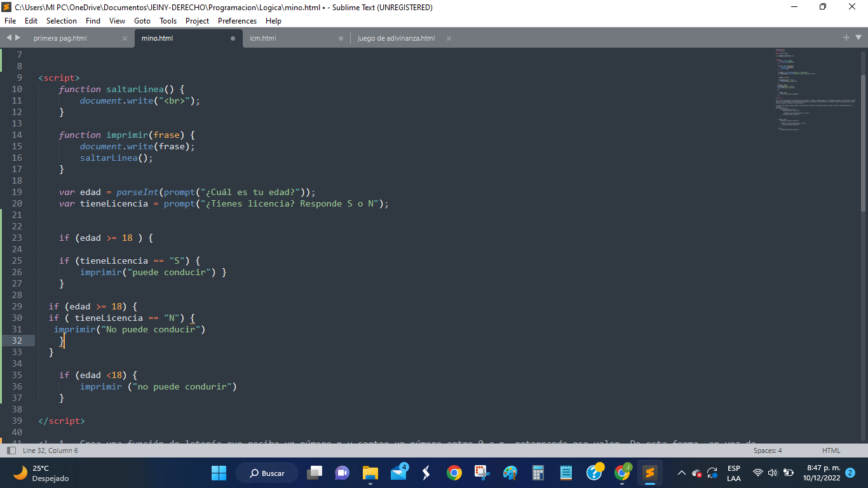Open the Snipping Tool taskbar icon
This screenshot has height=488, width=868.
coord(482,473)
